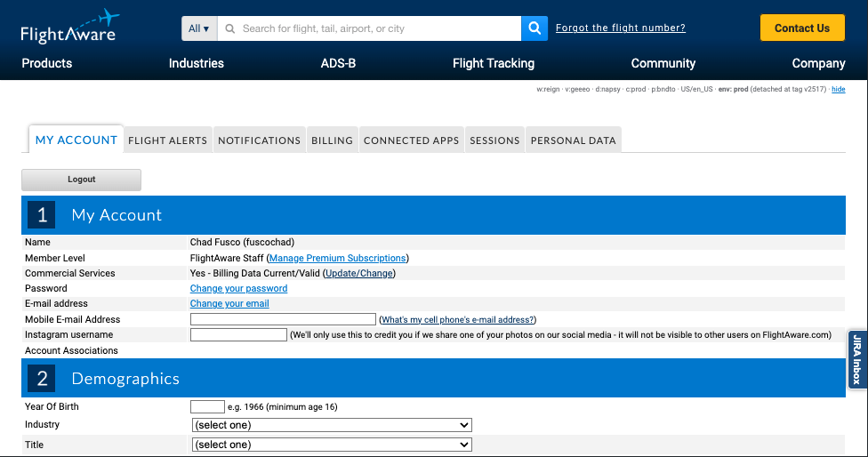Click the My Account section header
Screen dimensions: 868x457
pyautogui.click(x=433, y=214)
